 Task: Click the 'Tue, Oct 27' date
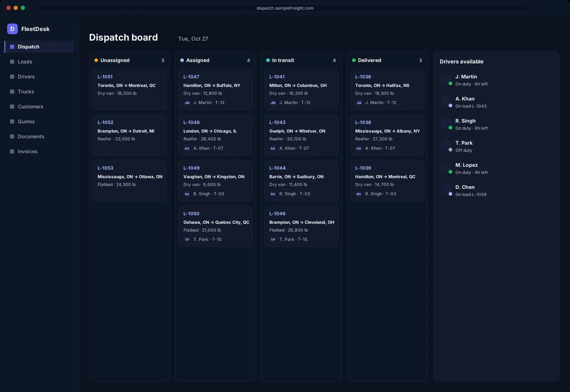pyautogui.click(x=193, y=39)
